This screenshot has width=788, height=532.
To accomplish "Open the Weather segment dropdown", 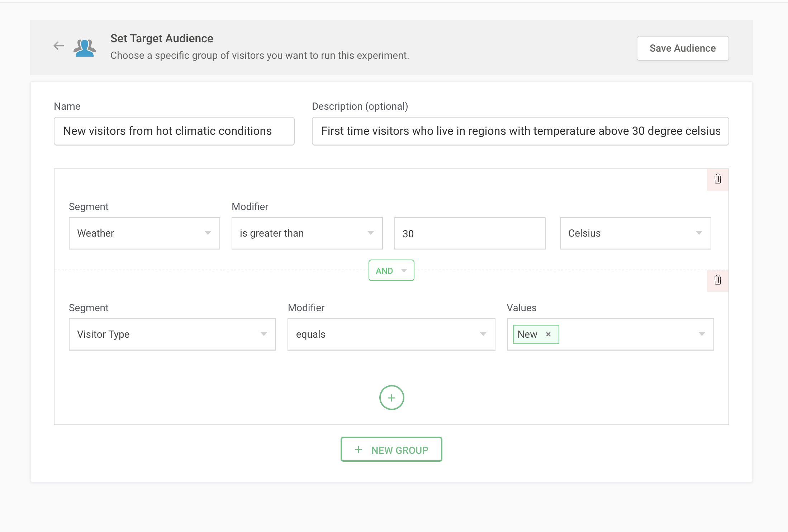I will (x=144, y=233).
